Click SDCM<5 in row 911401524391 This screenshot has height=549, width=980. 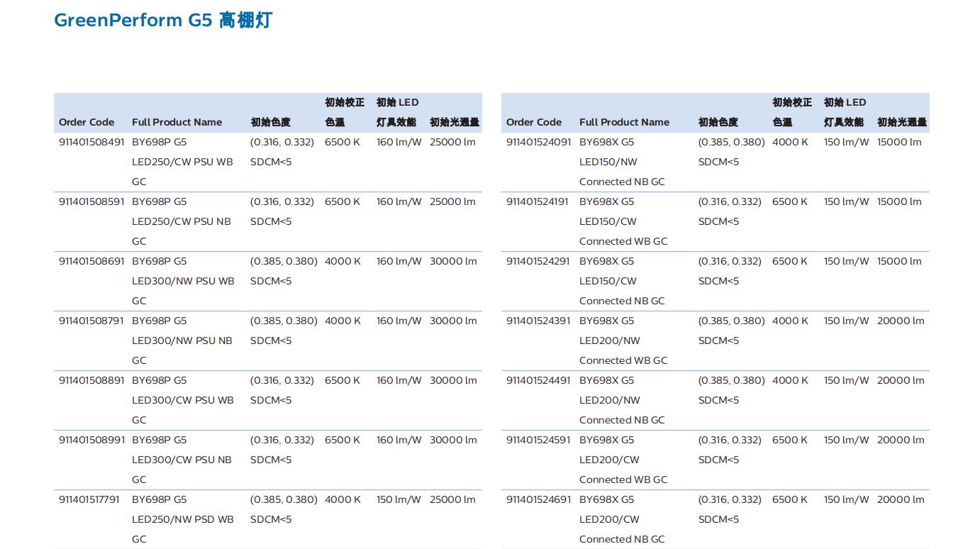[x=718, y=340]
